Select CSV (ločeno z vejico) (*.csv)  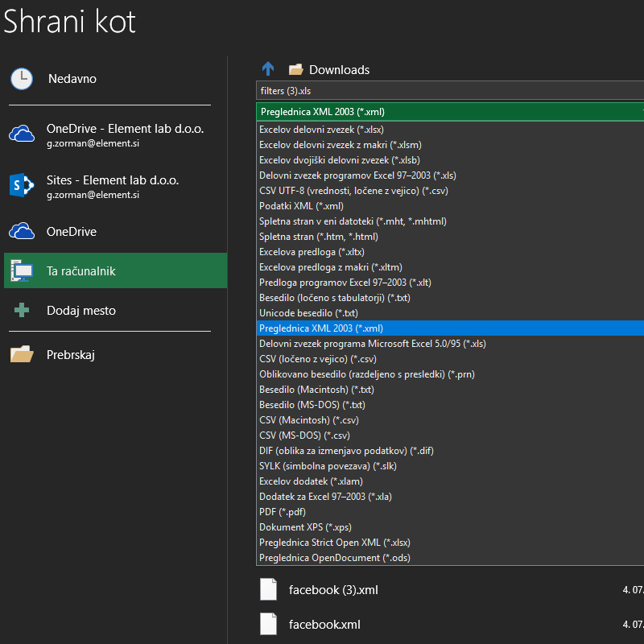tap(450, 359)
